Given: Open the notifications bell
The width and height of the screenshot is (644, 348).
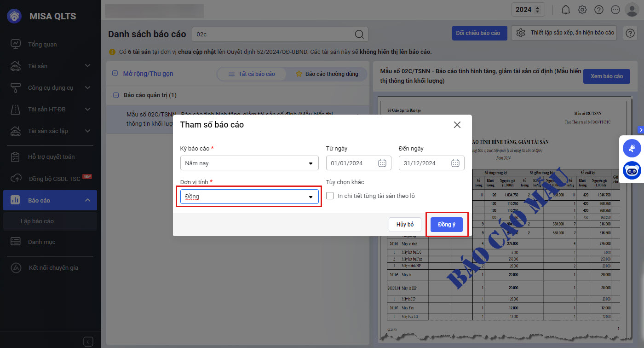Looking at the screenshot, I should pyautogui.click(x=566, y=10).
